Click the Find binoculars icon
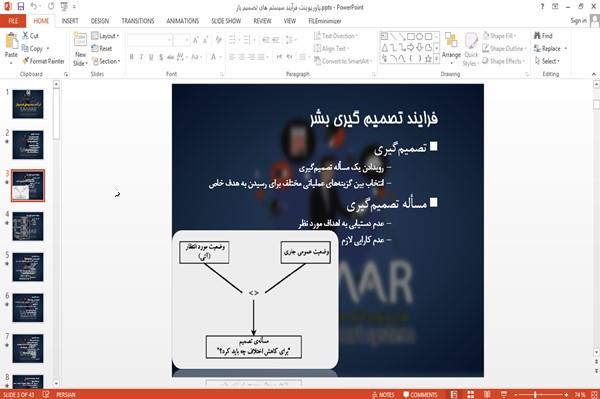 pos(538,36)
